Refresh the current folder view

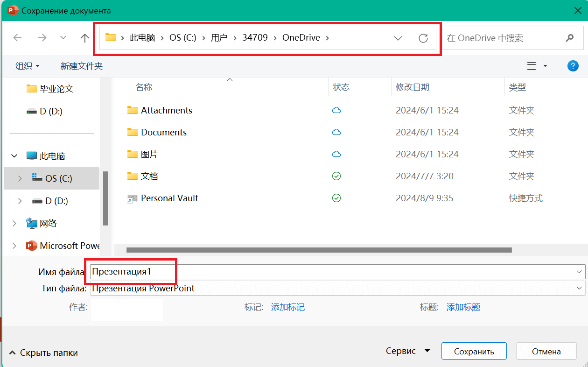pyautogui.click(x=423, y=38)
